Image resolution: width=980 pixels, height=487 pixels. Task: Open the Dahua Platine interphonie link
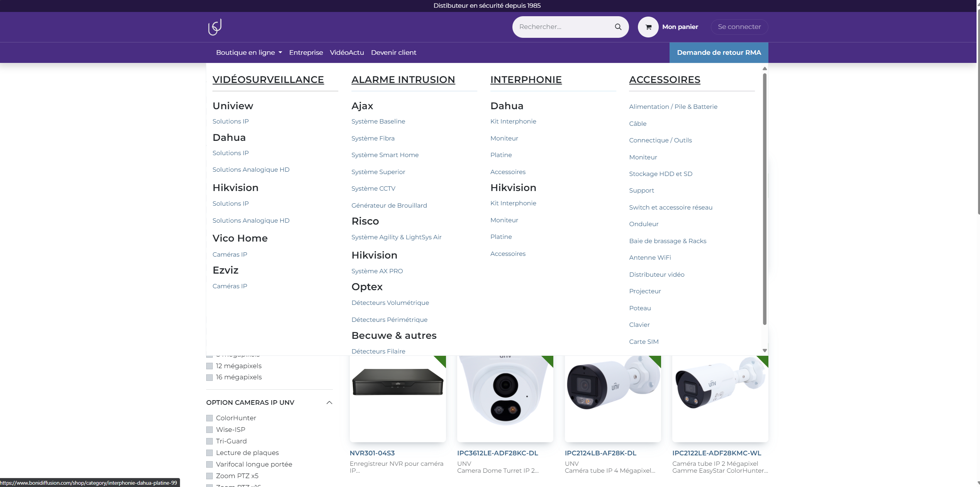[501, 155]
